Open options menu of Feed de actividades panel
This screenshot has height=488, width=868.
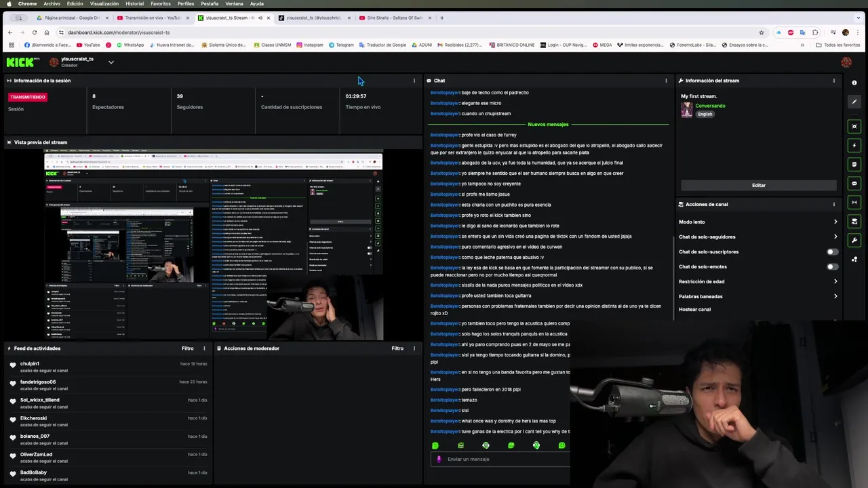pyautogui.click(x=204, y=348)
